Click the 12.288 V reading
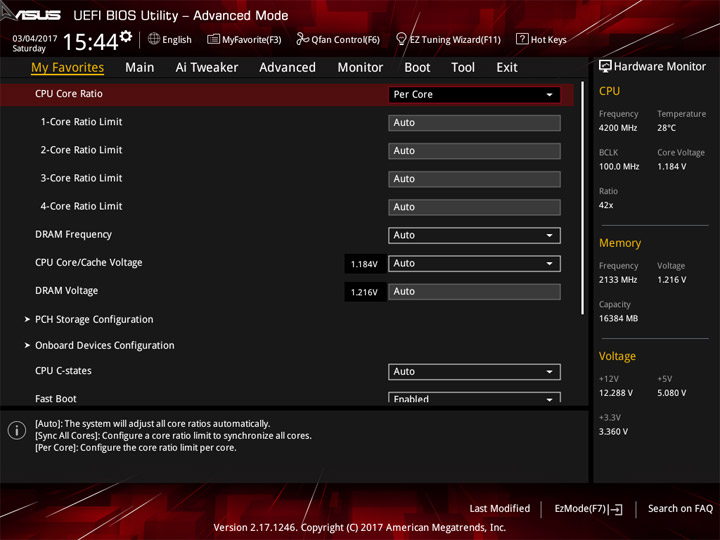The width and height of the screenshot is (720, 540). click(x=616, y=393)
